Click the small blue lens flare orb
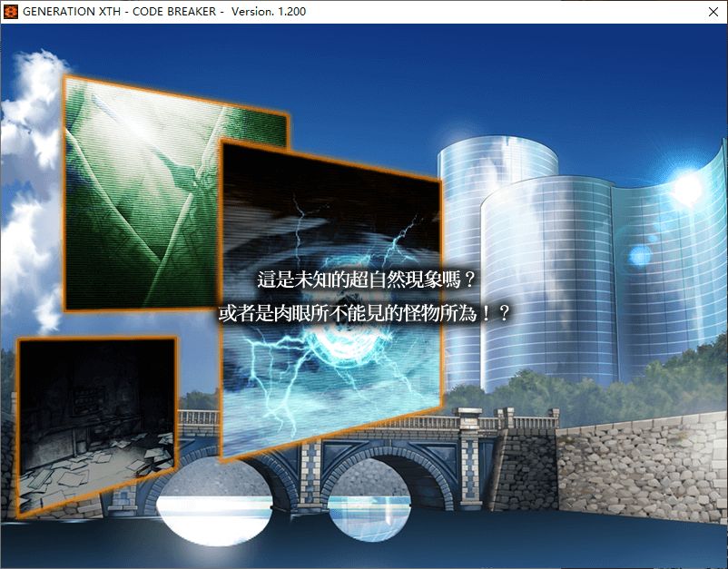Image resolution: width=728 pixels, height=569 pixels. point(639,255)
